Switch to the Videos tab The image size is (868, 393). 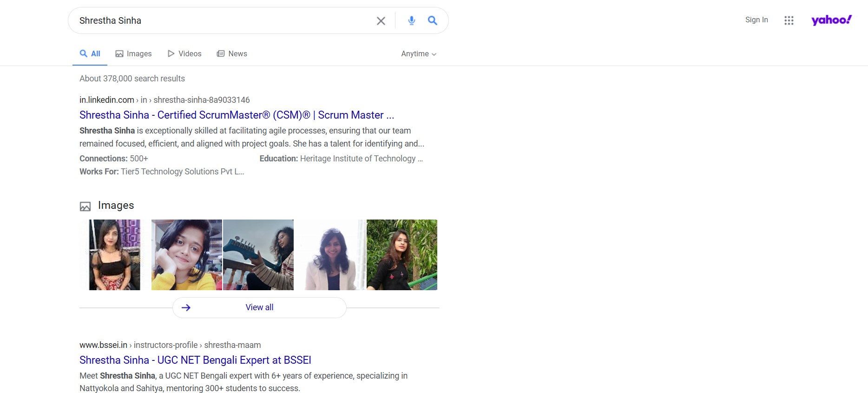pos(184,54)
